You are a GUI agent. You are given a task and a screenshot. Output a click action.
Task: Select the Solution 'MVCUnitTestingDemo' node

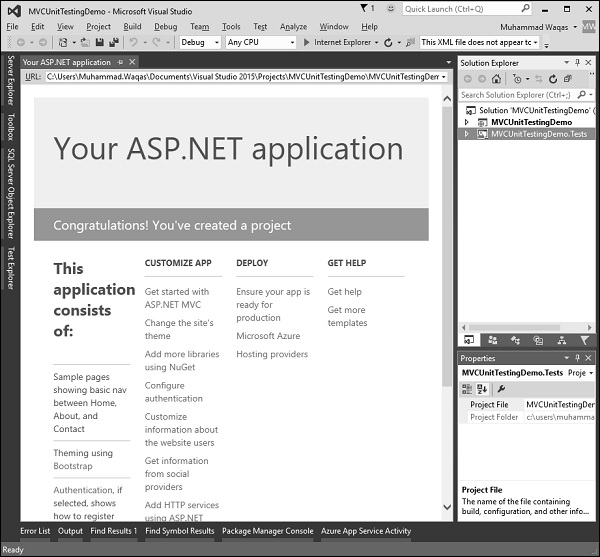[x=530, y=110]
